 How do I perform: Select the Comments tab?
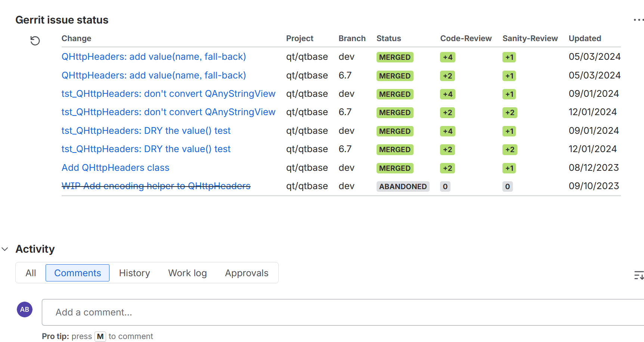(77, 273)
